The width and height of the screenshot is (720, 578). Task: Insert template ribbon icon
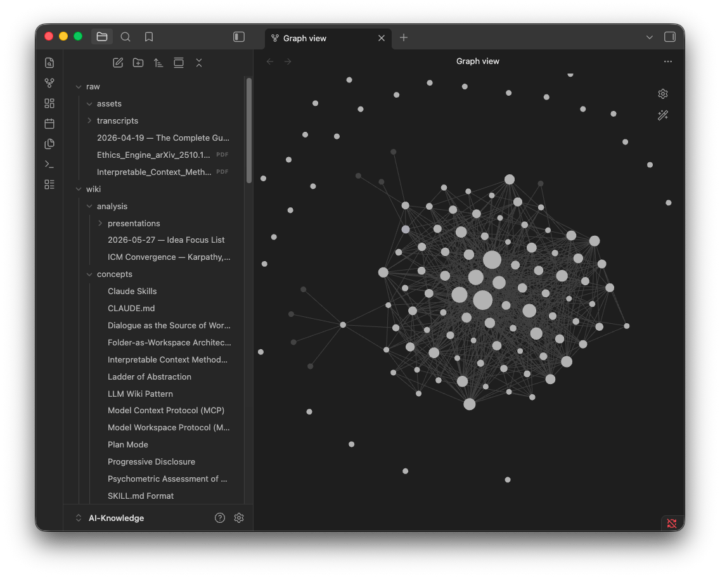[x=50, y=144]
